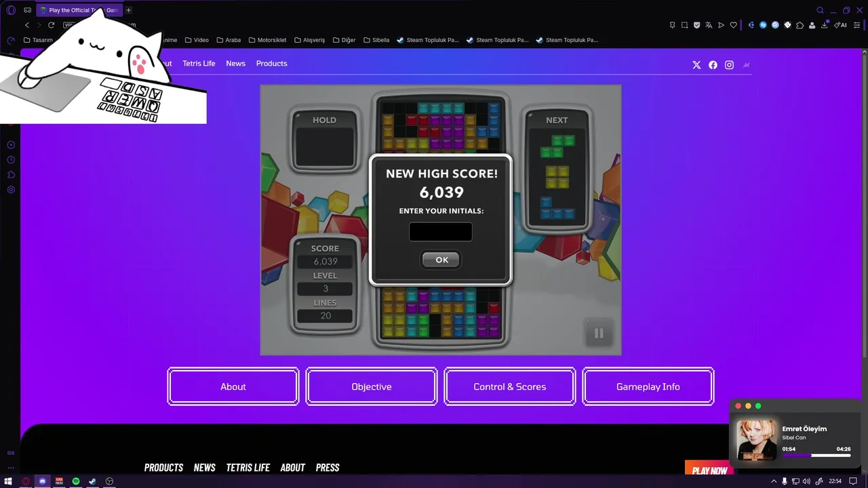Open sidebar settings gear icon
Screen dimensions: 868x488
pos(11,189)
